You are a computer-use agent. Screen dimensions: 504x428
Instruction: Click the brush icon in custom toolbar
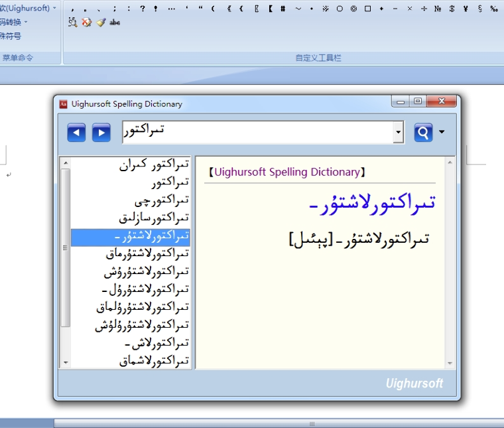[101, 23]
